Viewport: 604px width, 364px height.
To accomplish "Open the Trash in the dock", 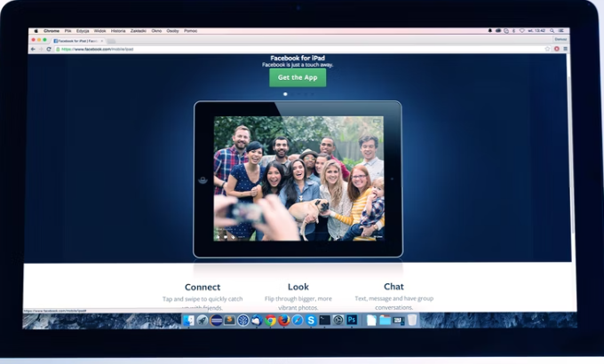I will pos(412,320).
